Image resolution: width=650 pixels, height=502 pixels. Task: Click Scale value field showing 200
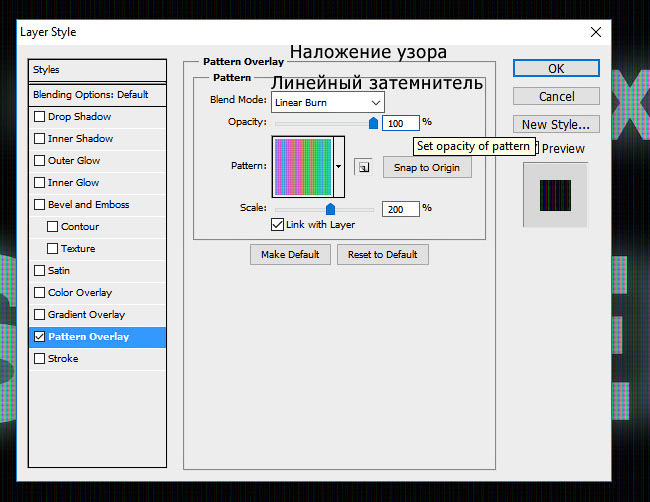pos(400,209)
